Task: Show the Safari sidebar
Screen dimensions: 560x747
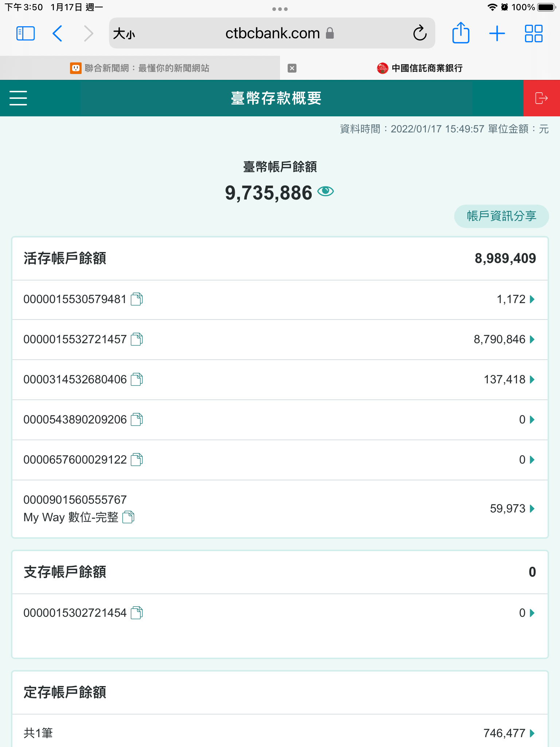Action: pyautogui.click(x=26, y=33)
